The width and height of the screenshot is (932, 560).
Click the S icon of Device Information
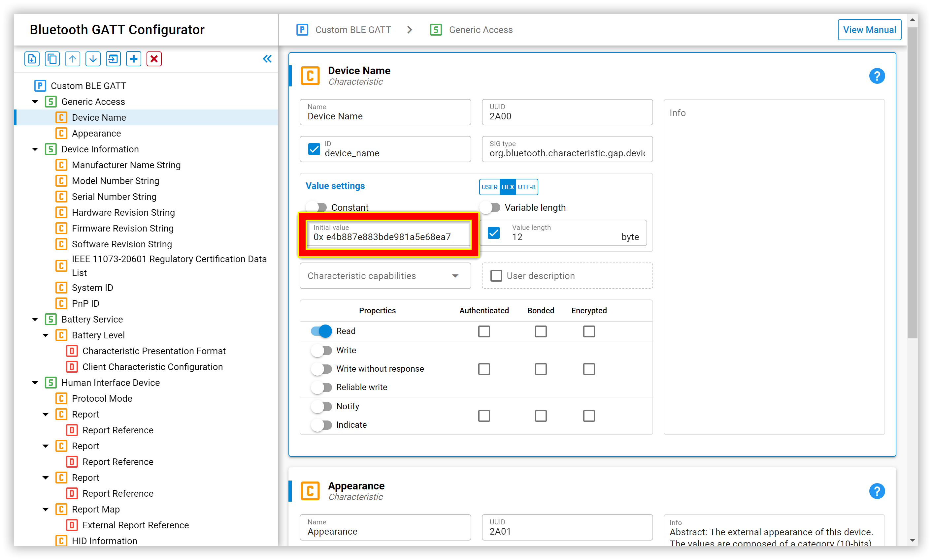pos(50,149)
